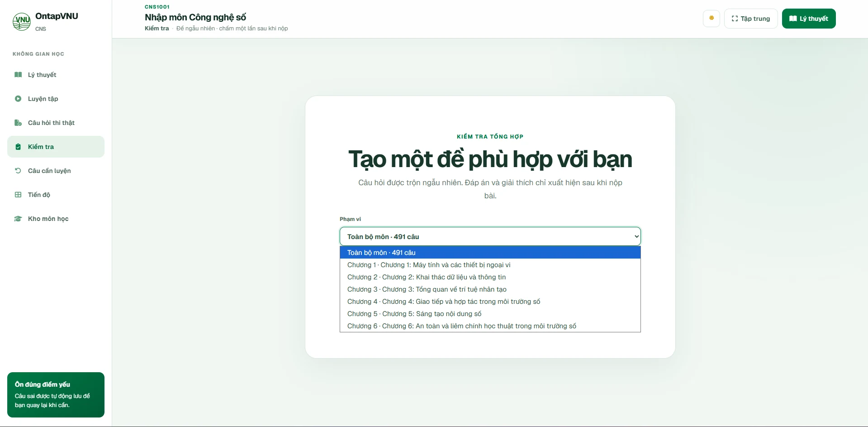Choose Chương 4 Giao tiếp và hợp tác option

[490, 302]
